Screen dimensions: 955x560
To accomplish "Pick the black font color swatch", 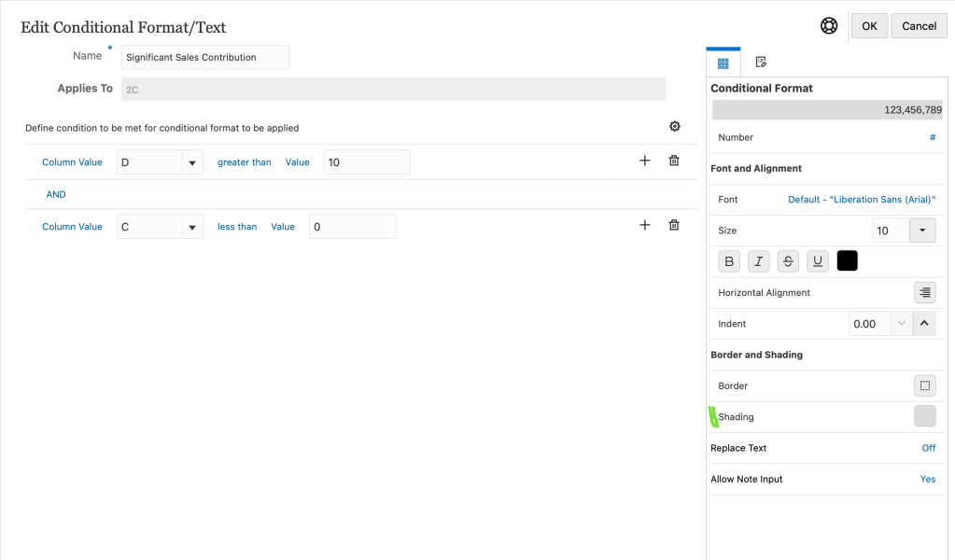I will tap(847, 261).
